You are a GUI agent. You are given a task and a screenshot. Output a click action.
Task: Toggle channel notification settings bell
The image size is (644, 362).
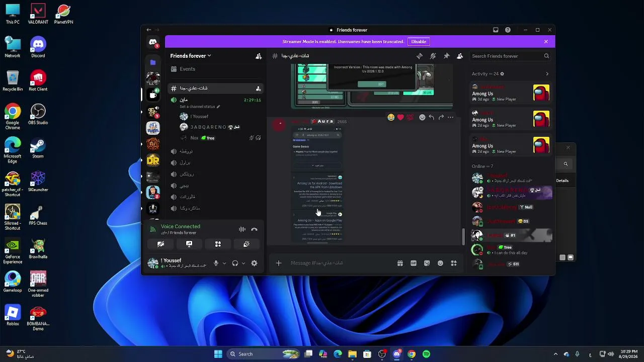433,56
